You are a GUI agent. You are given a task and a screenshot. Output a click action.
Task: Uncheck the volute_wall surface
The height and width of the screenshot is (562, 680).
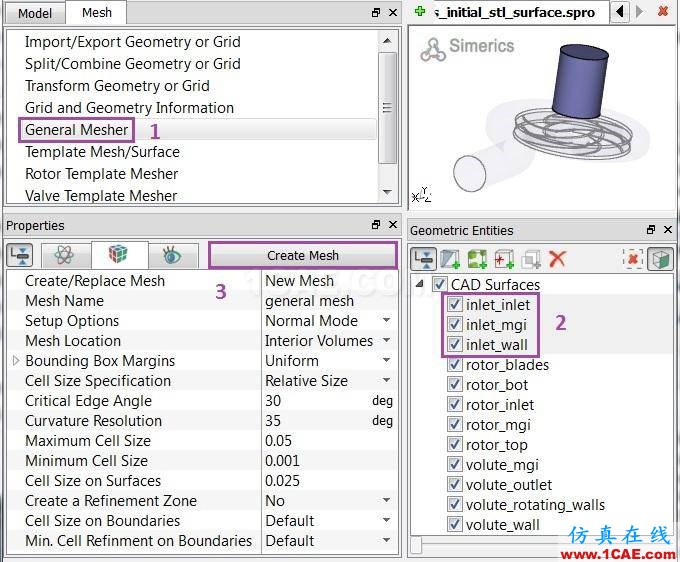pyautogui.click(x=454, y=524)
